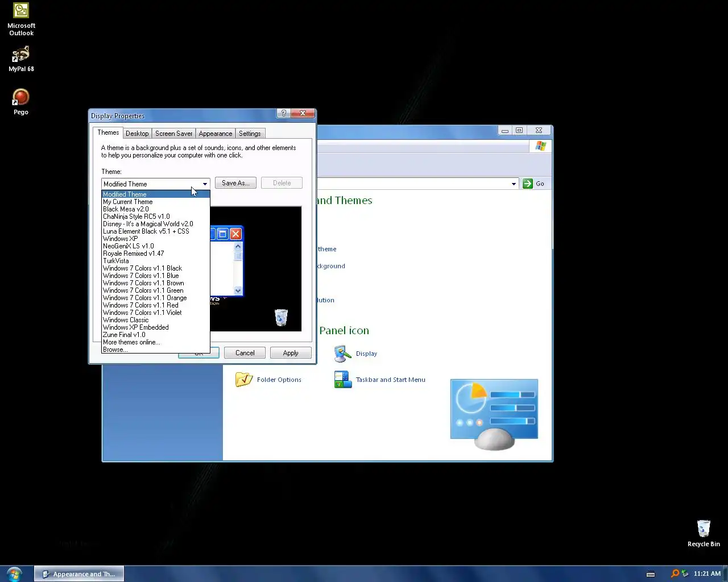Screen dimensions: 728x582
Task: Pick Windows 7 Colors v1.1 Orange
Action: [x=156, y=298]
